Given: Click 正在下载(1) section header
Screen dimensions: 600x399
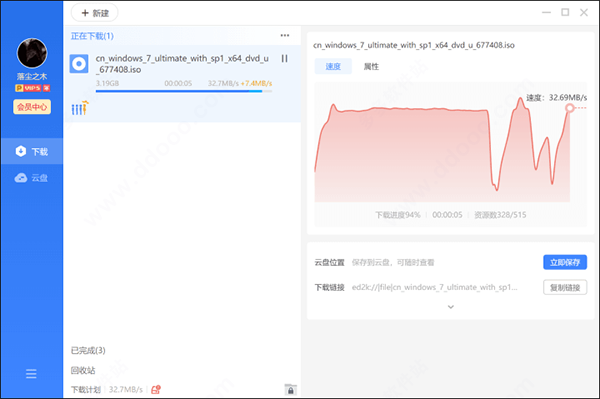Looking at the screenshot, I should (92, 36).
